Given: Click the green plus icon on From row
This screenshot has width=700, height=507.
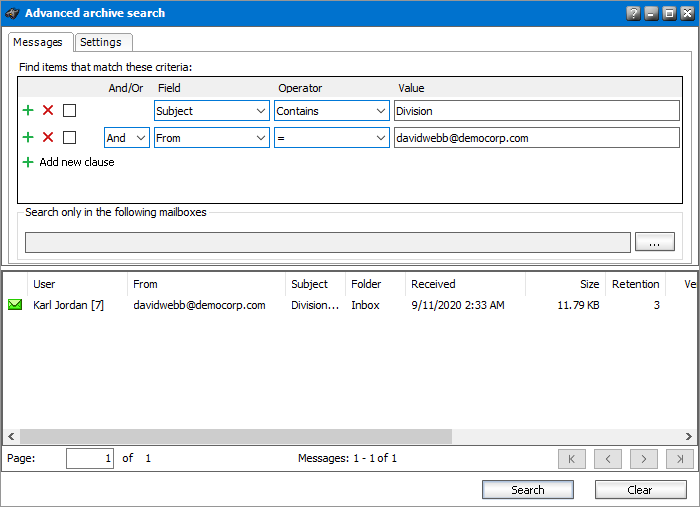Looking at the screenshot, I should click(x=28, y=137).
